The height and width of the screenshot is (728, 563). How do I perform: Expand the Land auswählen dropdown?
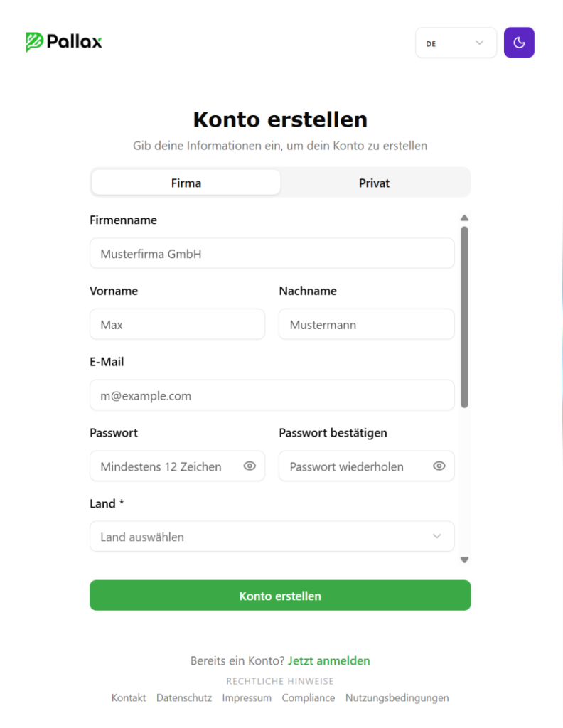click(x=272, y=537)
